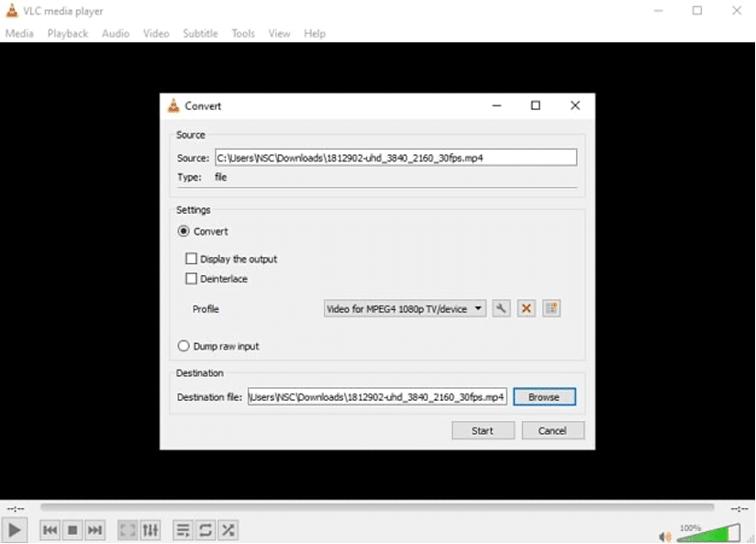756x544 pixels.
Task: Check the Deinterlace checkbox
Action: (x=191, y=279)
